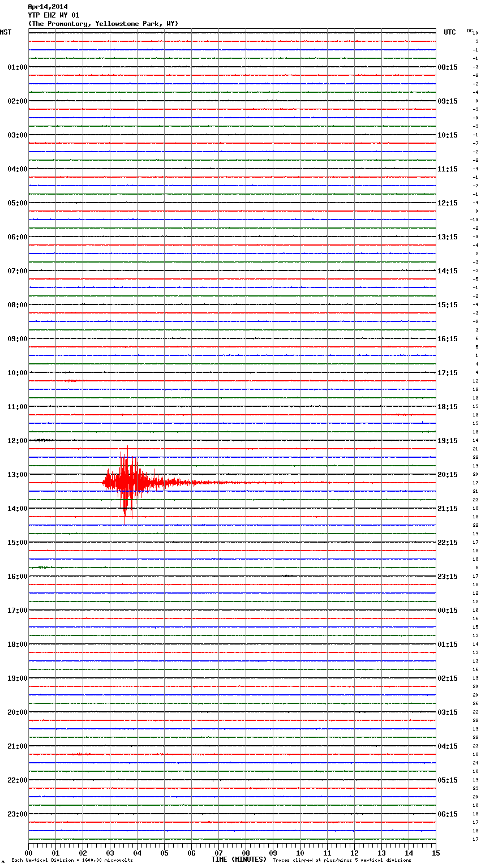Click minute 15 on the bottom axis
The height and width of the screenshot is (868, 481).
click(x=436, y=853)
